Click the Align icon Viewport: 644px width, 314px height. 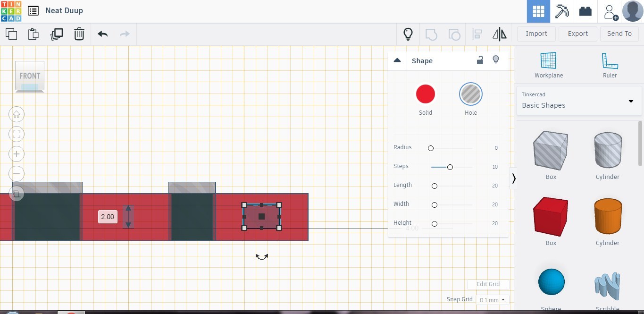point(477,34)
